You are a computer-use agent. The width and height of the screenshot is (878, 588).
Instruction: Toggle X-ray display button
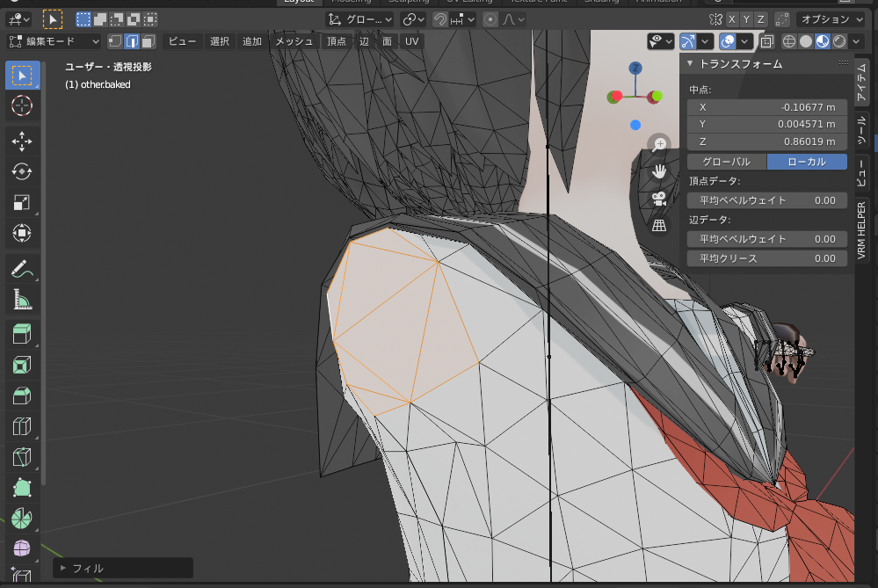766,41
